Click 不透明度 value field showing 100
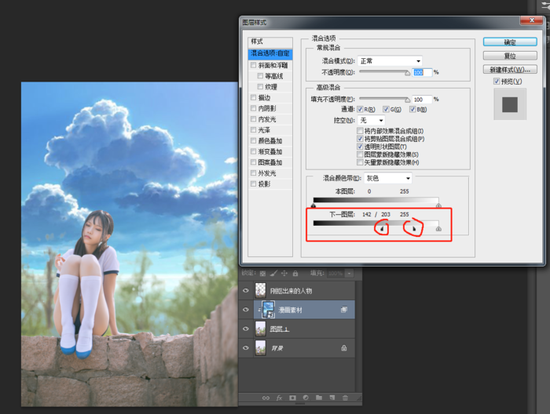Viewport: 550px width, 414px height. [x=422, y=72]
